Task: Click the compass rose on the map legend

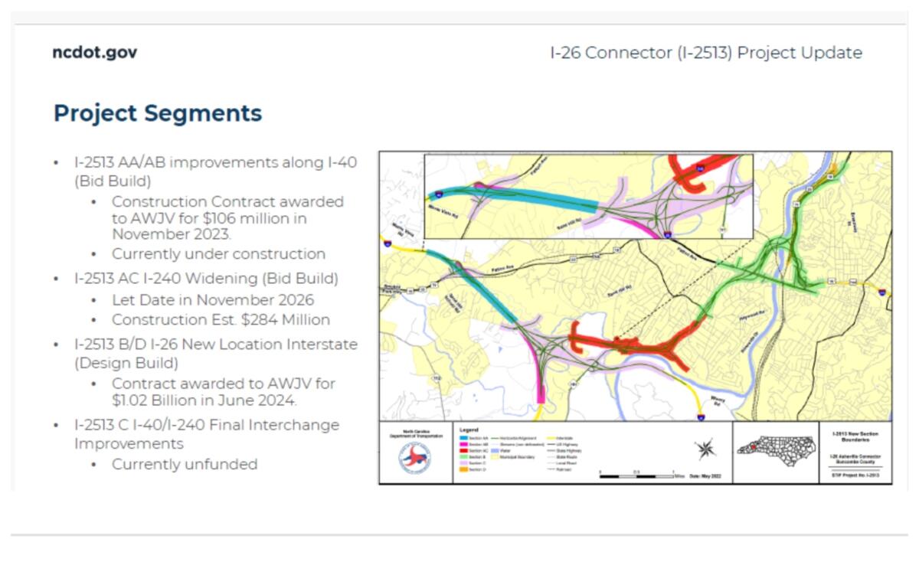Action: tap(705, 449)
